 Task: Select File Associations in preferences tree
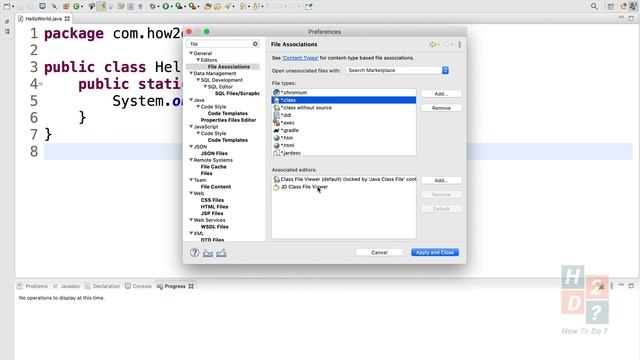click(229, 67)
